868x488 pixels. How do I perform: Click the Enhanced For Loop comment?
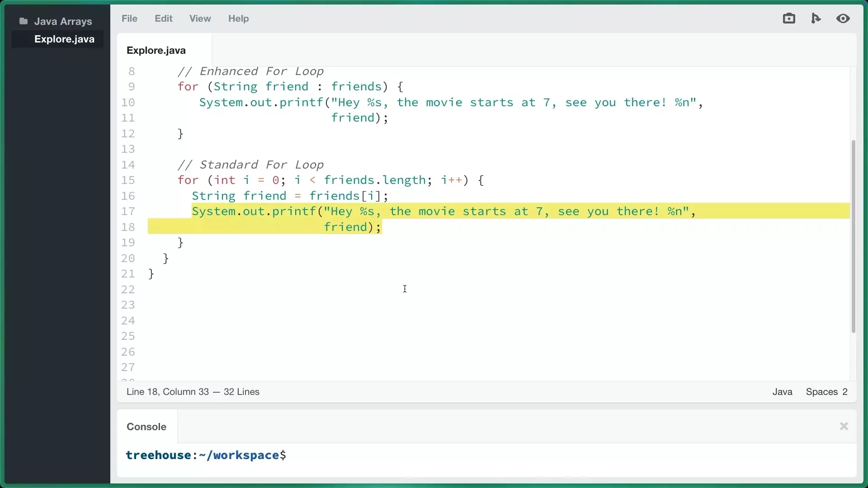pos(251,71)
